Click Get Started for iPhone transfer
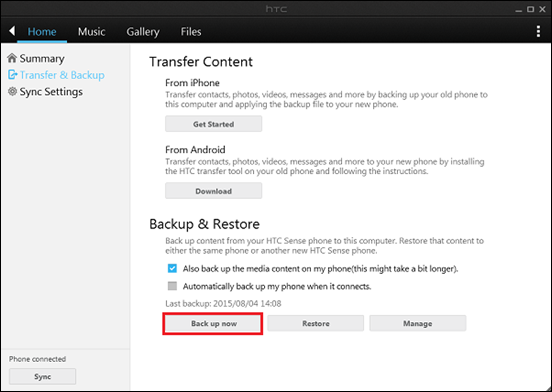 coord(213,124)
